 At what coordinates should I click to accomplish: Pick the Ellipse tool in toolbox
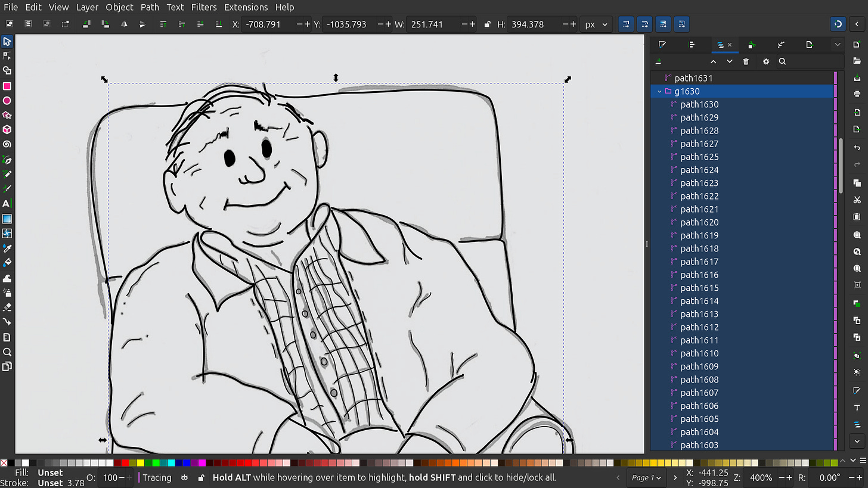pyautogui.click(x=7, y=101)
